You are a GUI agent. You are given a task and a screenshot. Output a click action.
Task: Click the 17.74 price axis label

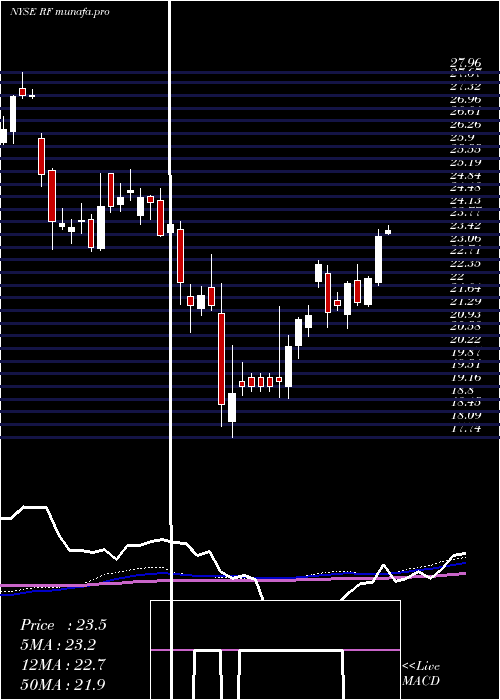click(465, 429)
